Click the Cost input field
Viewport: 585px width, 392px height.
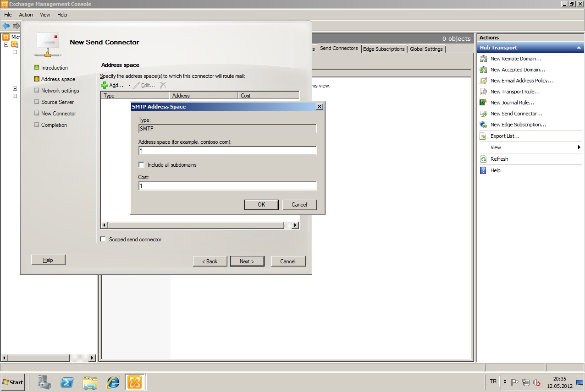(227, 186)
